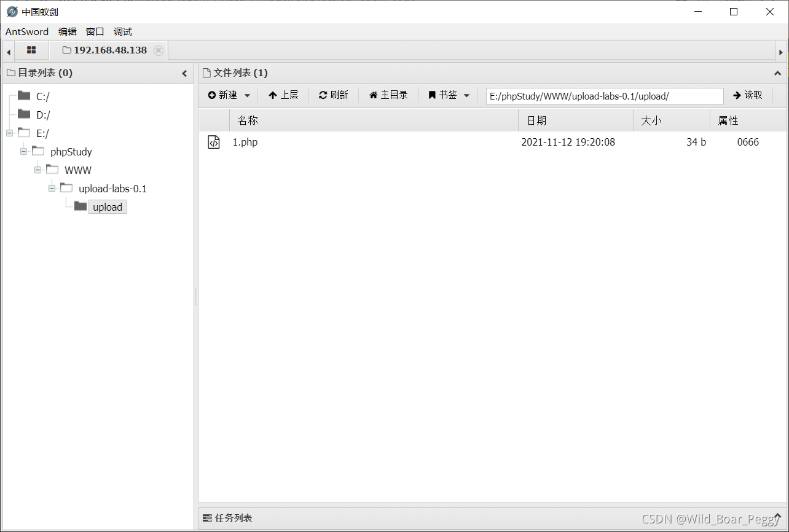Collapse the phpStudy folder node
Screen dimensions: 789x532
[23, 151]
